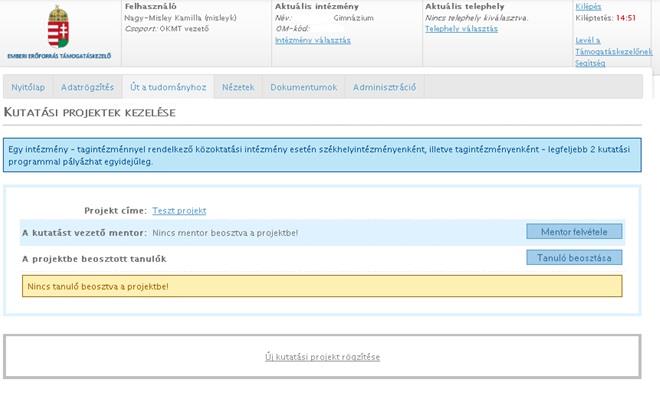
Task: Open the Nyitólap tab
Action: point(28,87)
